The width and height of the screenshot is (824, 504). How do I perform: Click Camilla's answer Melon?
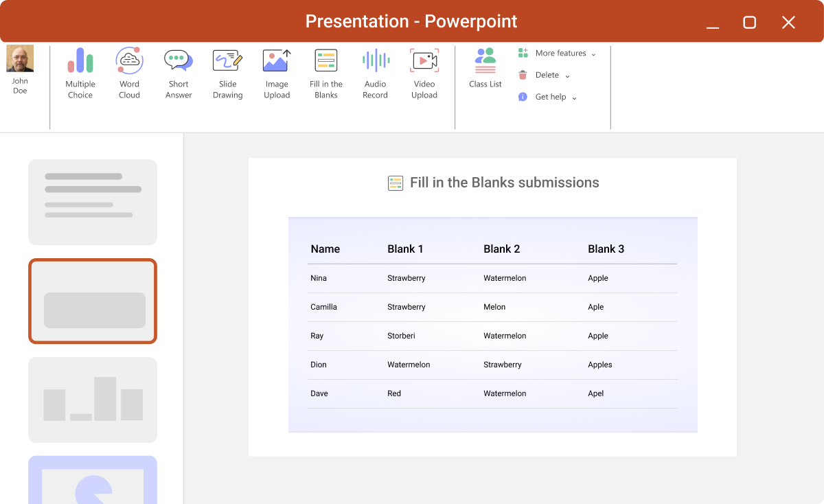pos(494,307)
